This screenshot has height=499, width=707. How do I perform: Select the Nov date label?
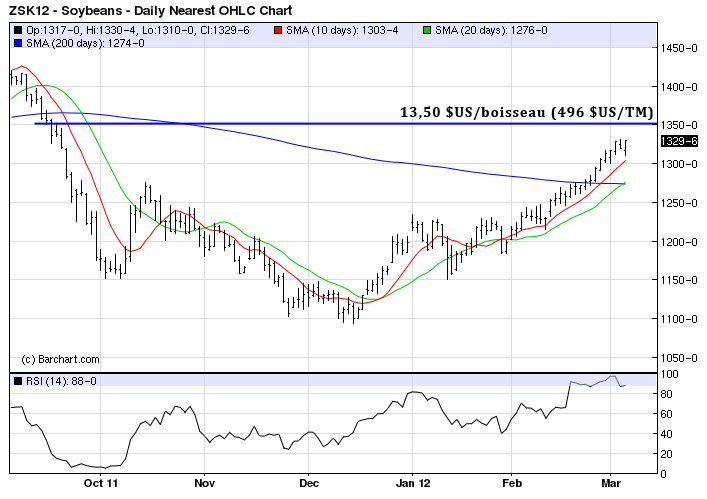click(x=204, y=482)
